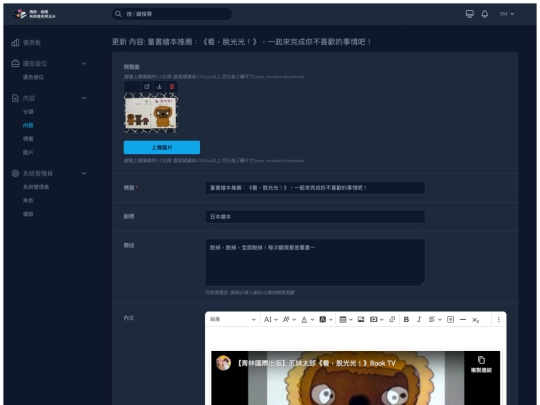Open the font background color dropdown
The height and width of the screenshot is (405, 540).
click(x=325, y=320)
